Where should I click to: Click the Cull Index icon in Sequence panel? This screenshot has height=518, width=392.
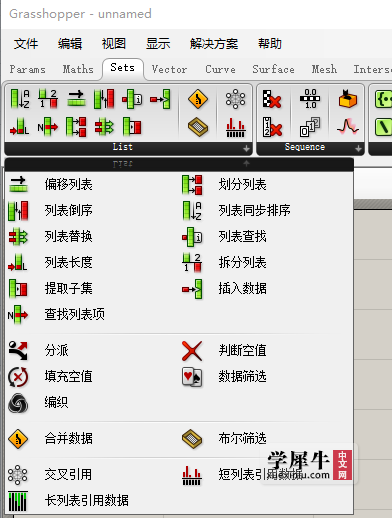click(272, 127)
